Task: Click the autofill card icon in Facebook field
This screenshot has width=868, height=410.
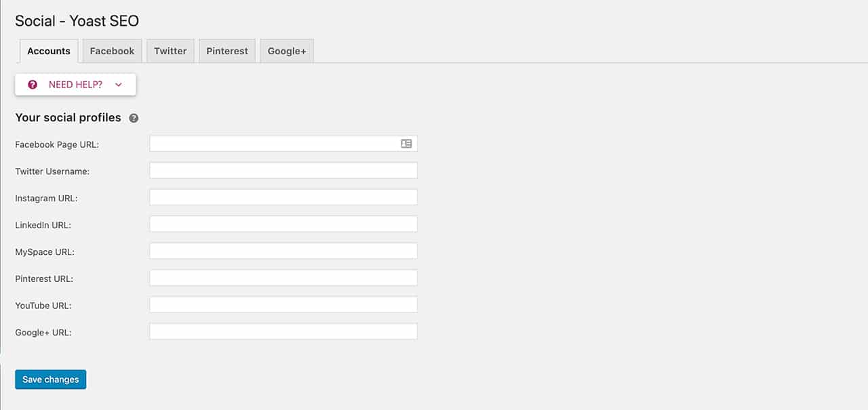Action: 406,144
